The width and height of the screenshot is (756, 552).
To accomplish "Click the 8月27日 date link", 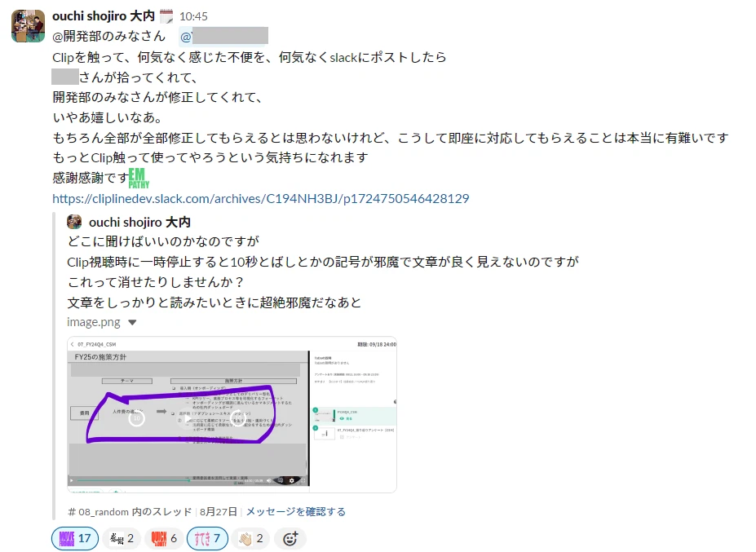I will [x=219, y=511].
